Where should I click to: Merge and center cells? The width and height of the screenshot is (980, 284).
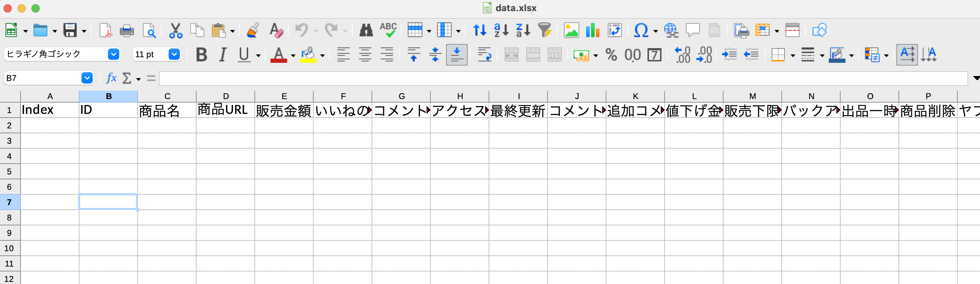511,55
